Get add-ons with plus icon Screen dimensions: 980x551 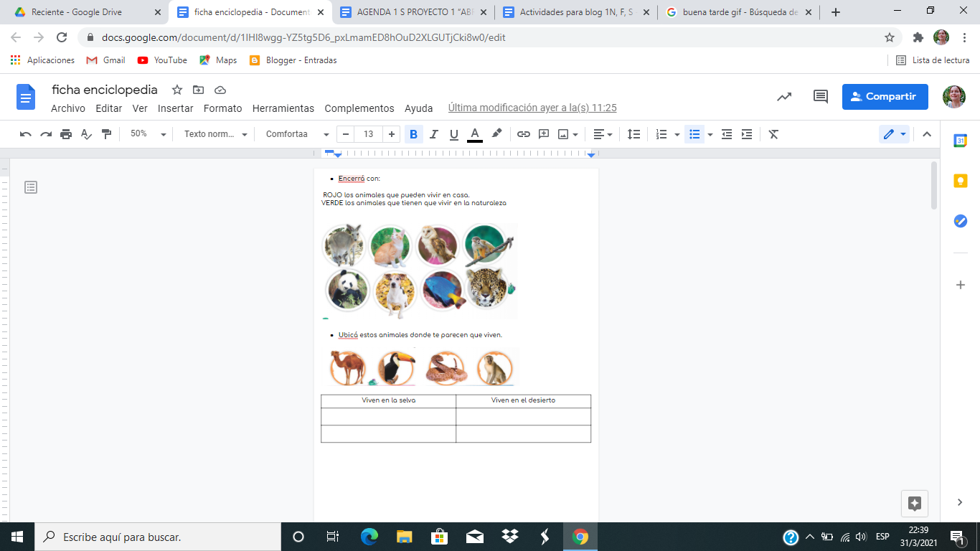[960, 285]
